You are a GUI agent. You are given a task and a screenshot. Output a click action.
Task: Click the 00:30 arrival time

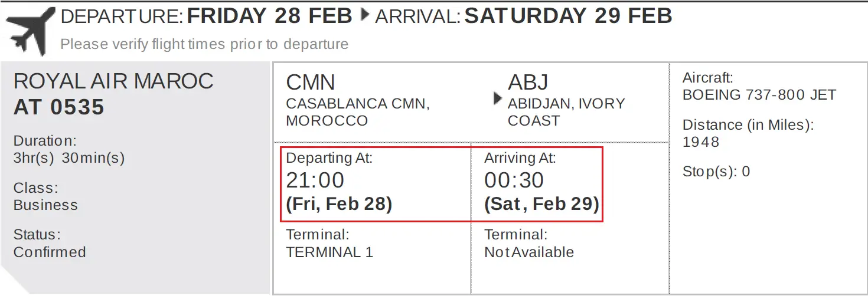click(x=514, y=180)
